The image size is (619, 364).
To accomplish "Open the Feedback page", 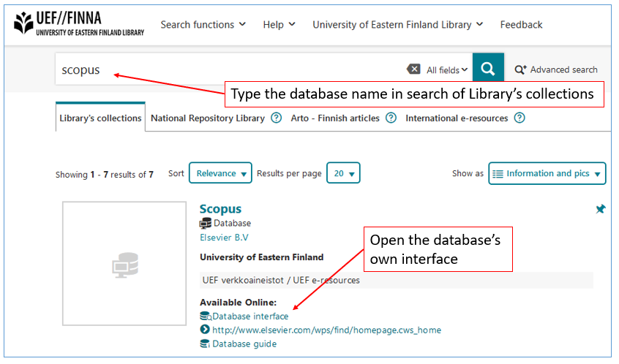I will click(521, 24).
